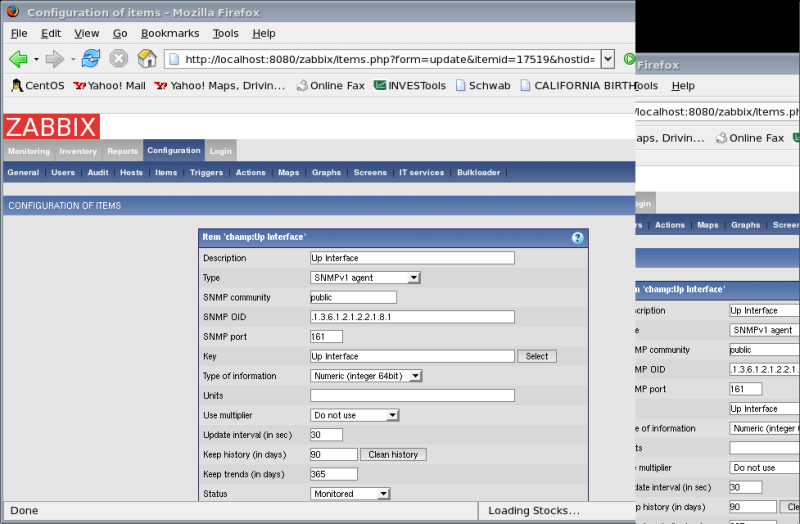Go to the browser Home page
Screen dimensions: 800x524
pyautogui.click(x=147, y=59)
